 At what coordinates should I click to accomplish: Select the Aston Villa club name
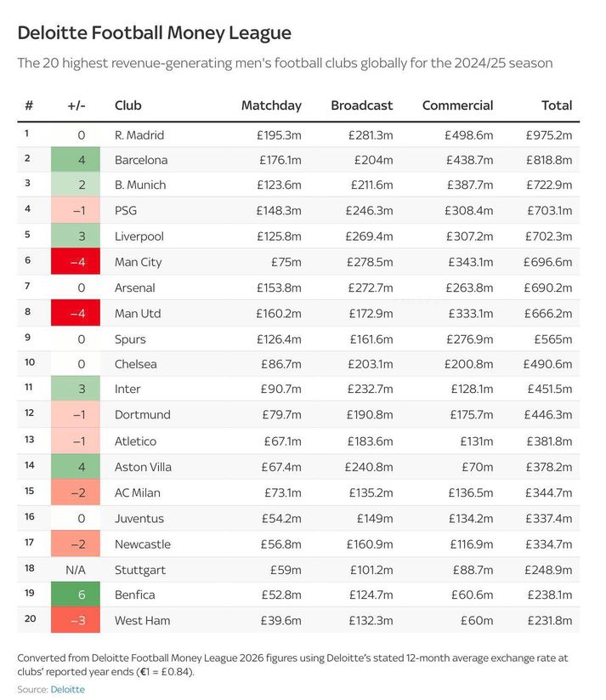pos(142,467)
